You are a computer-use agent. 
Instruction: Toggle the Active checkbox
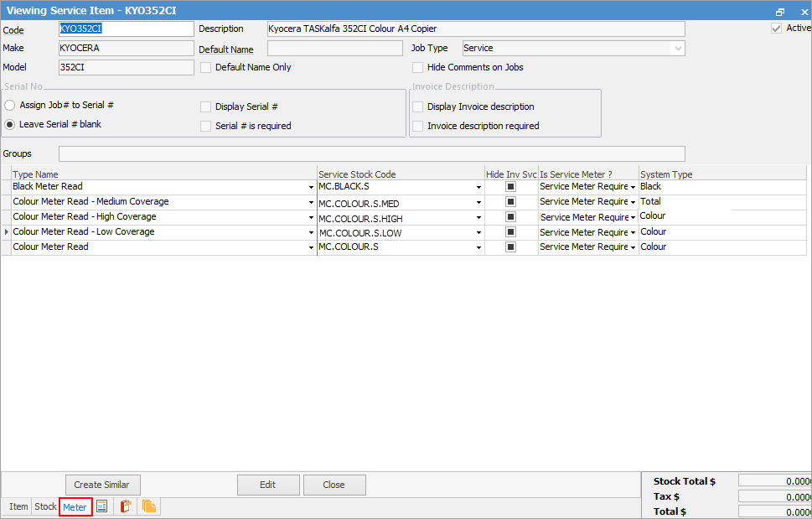[x=776, y=29]
